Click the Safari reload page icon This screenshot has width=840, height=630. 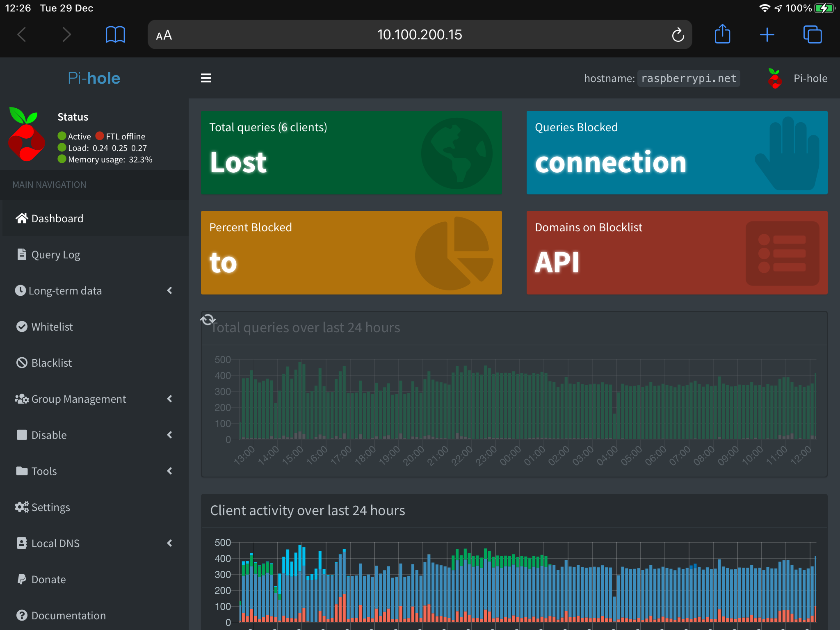[x=678, y=35]
